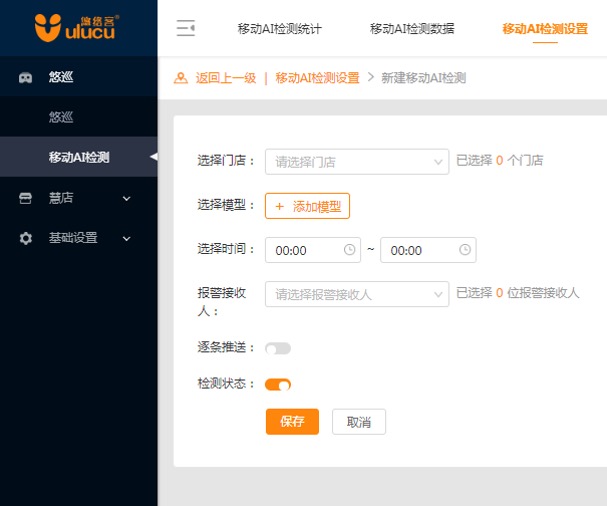This screenshot has height=506, width=607.
Task: Click the 已选择 0 个门店 text
Action: pyautogui.click(x=499, y=160)
